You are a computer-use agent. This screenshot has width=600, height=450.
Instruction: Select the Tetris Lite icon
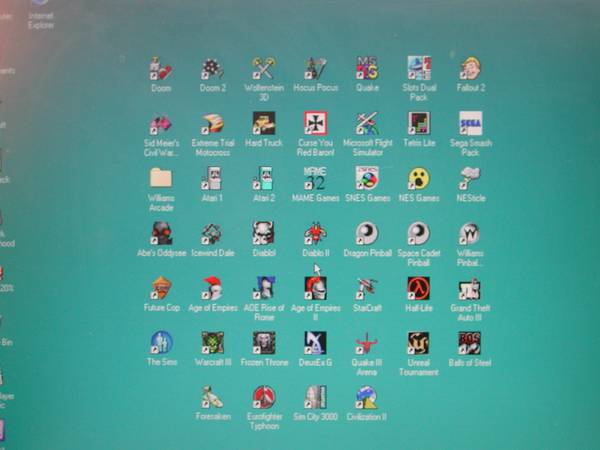coord(418,124)
